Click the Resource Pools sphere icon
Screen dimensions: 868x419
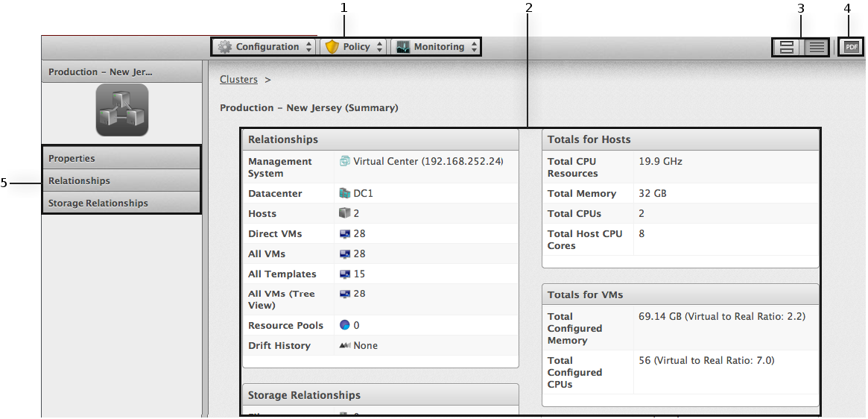coord(344,326)
